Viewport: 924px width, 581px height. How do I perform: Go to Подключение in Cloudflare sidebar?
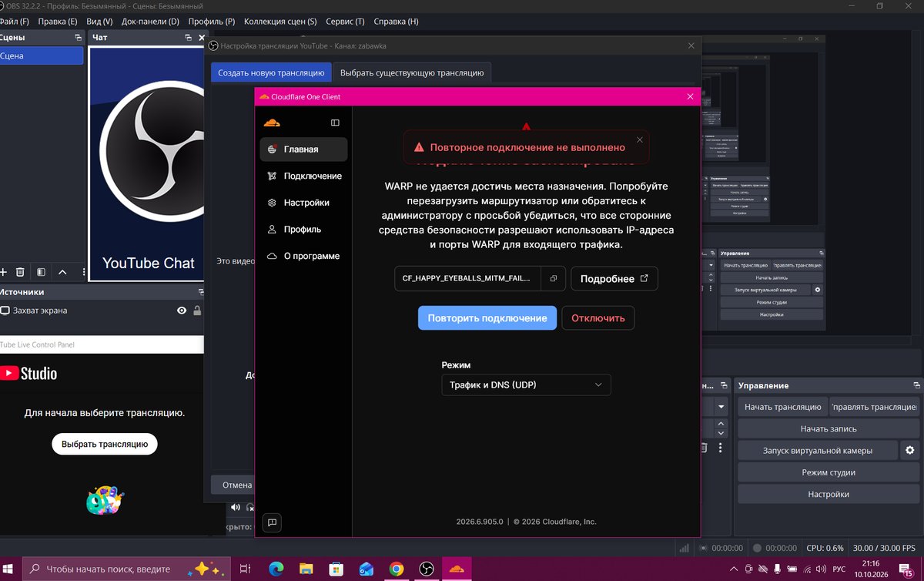pos(303,176)
